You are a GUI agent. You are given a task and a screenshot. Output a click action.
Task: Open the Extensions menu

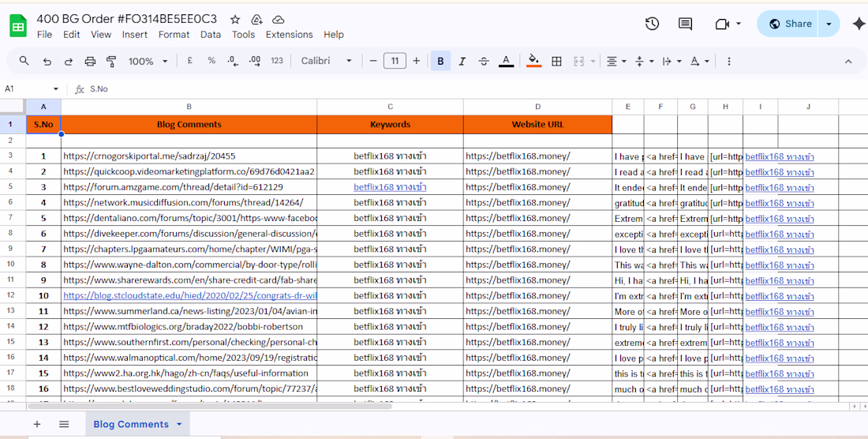289,34
